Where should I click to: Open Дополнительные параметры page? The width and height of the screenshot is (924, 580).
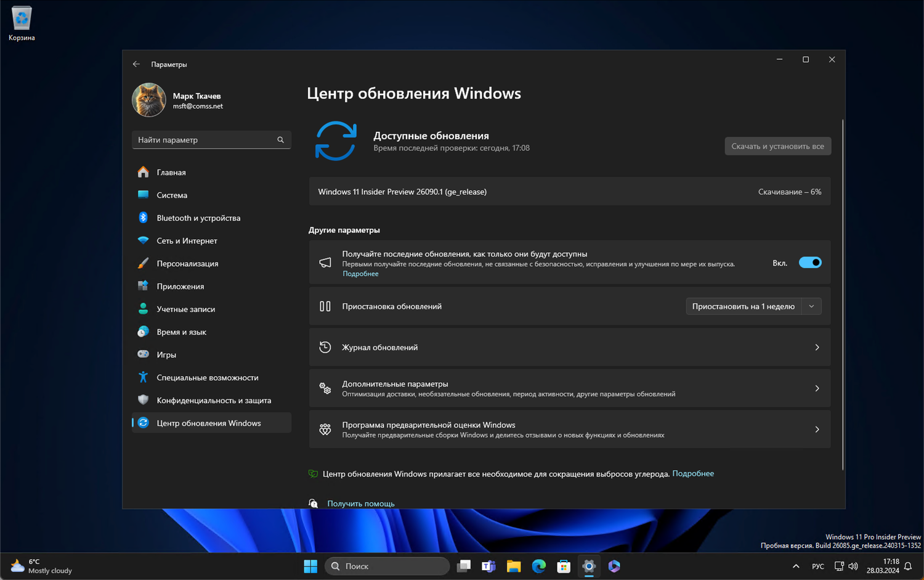[x=570, y=388]
